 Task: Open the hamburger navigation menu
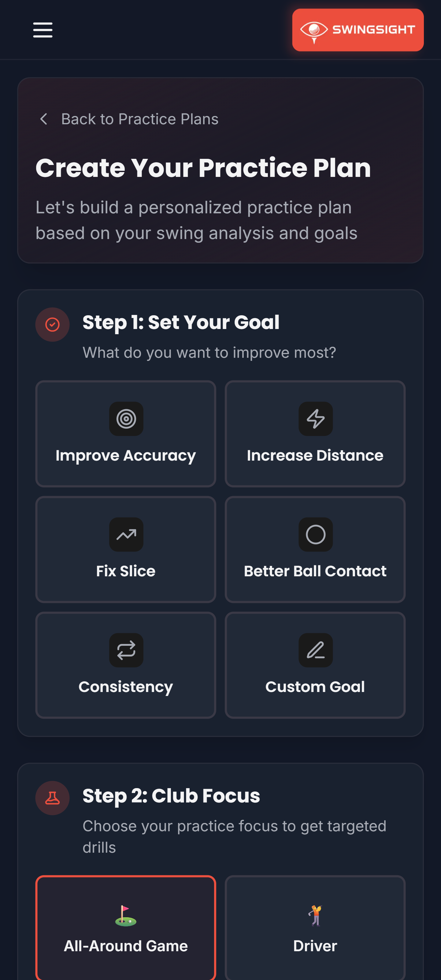(x=42, y=30)
